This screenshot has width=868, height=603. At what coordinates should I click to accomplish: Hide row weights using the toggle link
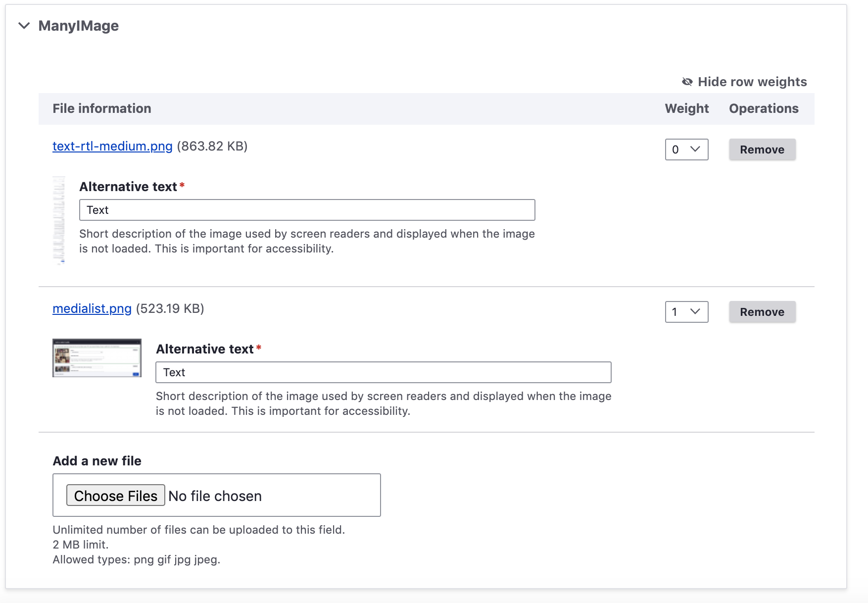point(752,82)
